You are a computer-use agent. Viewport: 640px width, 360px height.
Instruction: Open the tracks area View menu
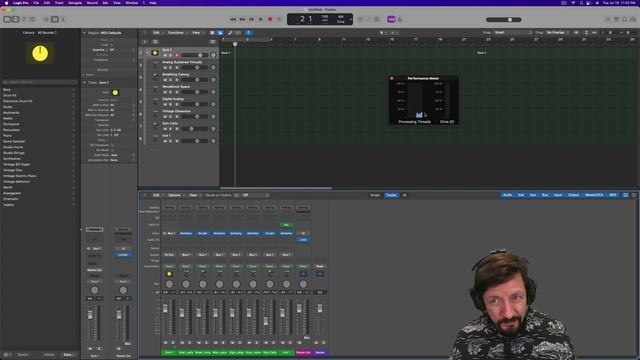(197, 33)
